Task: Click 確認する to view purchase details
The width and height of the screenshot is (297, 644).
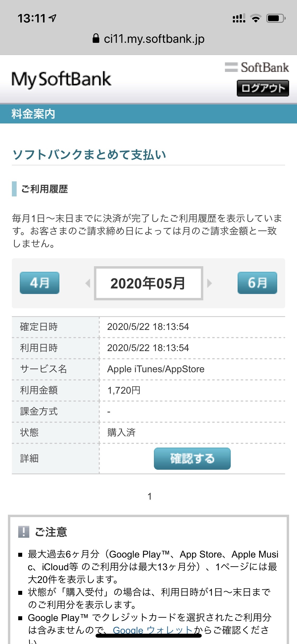Action: click(x=192, y=459)
